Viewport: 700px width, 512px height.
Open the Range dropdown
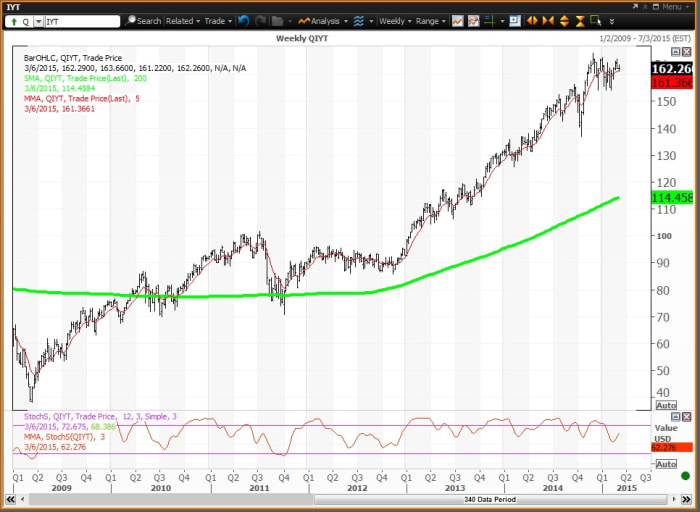[x=428, y=20]
